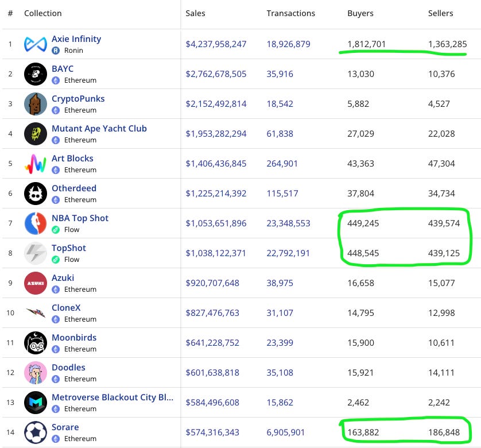The width and height of the screenshot is (481, 448).
Task: Open the Metroverse Blackout City Bl... link
Action: 113,397
